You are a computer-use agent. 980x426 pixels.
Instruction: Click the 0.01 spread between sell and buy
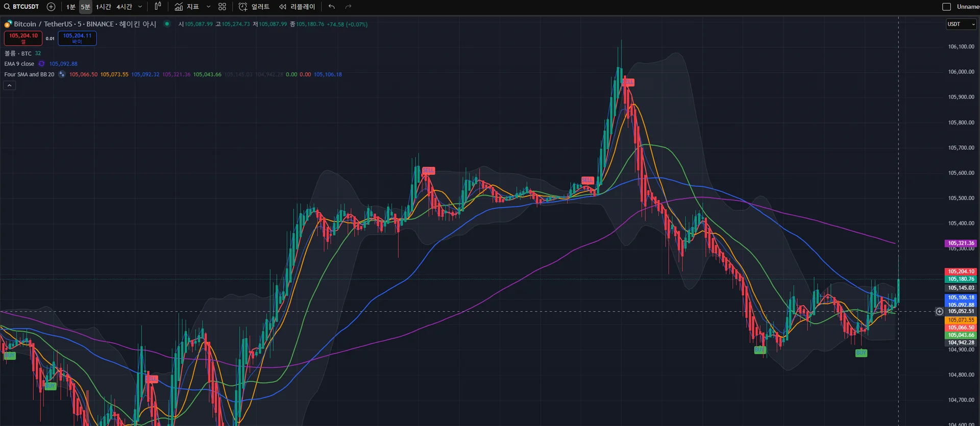click(50, 38)
